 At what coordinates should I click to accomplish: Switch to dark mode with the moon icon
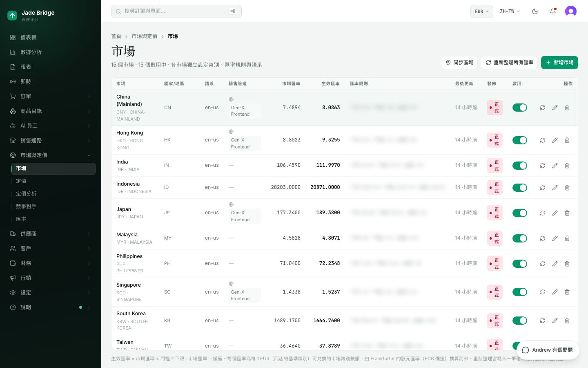coord(535,11)
